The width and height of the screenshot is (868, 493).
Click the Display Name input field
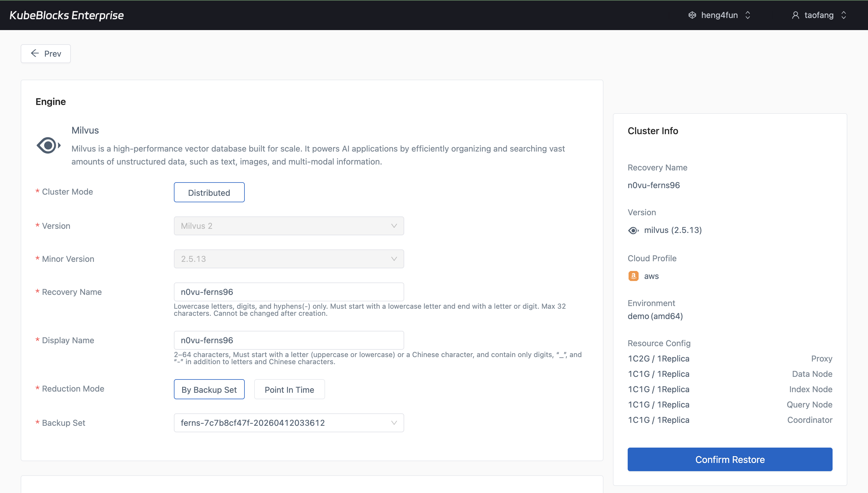288,340
